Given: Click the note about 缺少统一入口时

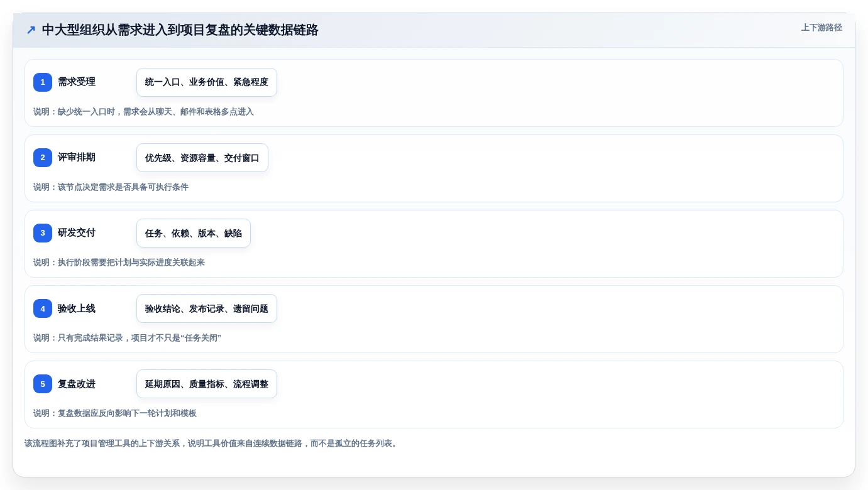Looking at the screenshot, I should coord(143,112).
